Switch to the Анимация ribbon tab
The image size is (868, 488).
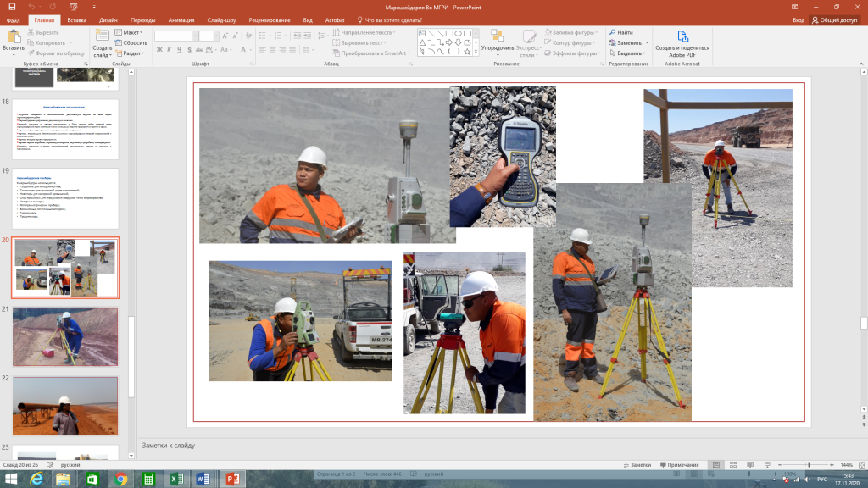click(x=181, y=20)
